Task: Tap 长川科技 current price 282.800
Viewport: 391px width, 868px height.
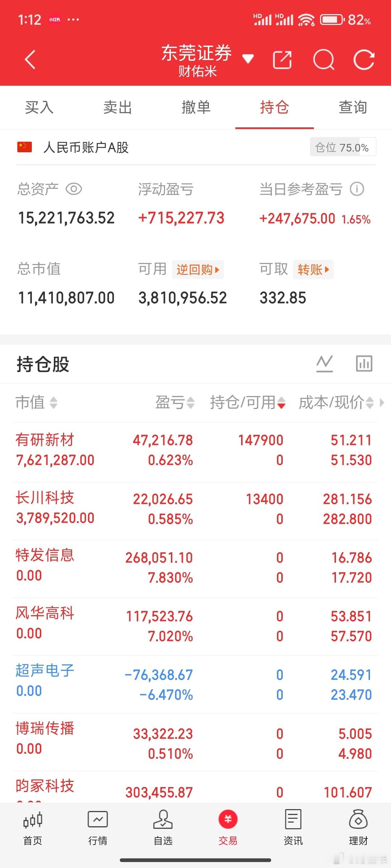Action: pos(348,519)
